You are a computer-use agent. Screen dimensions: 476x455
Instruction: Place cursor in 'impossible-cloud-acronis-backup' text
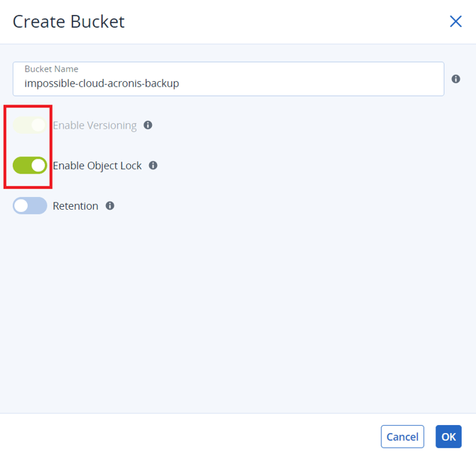pos(102,83)
